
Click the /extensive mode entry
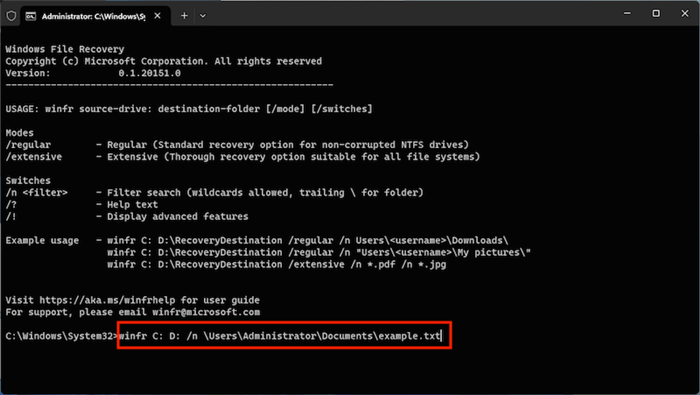pos(34,157)
